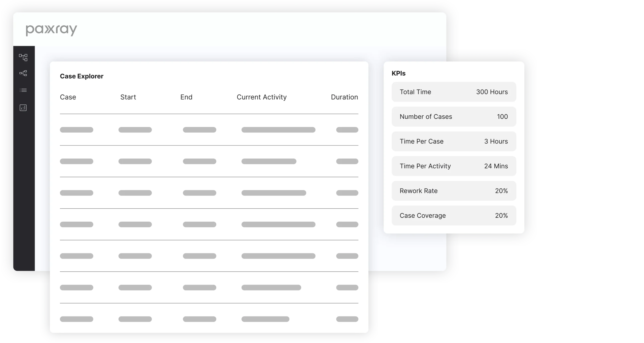Click the Time Per Activity KPI
The height and width of the screenshot is (343, 644).
[454, 166]
